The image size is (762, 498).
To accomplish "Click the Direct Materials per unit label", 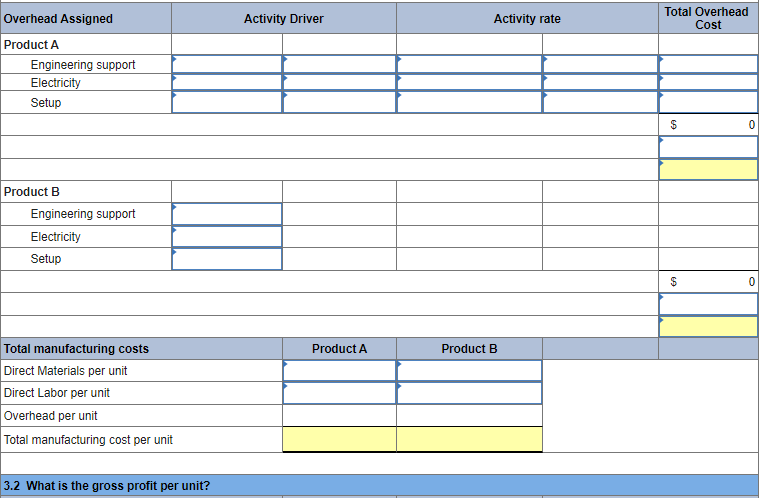I will (65, 371).
